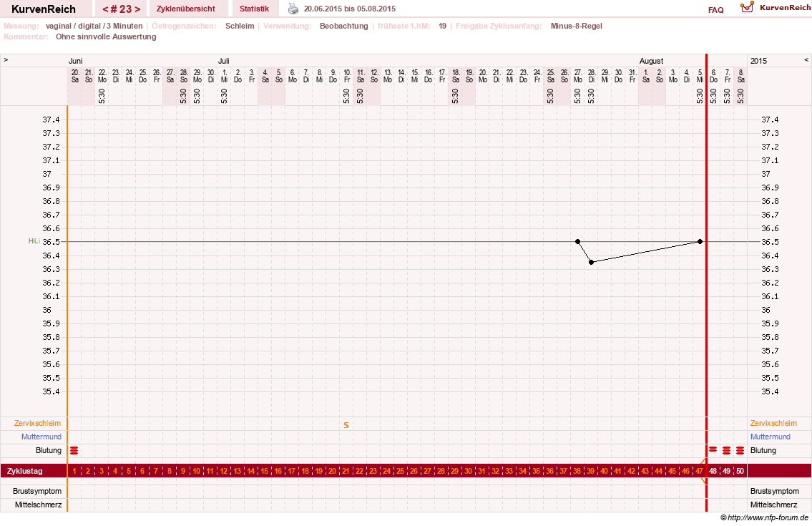Click the comment Ohne sinnvolle Auswertung

pyautogui.click(x=106, y=36)
